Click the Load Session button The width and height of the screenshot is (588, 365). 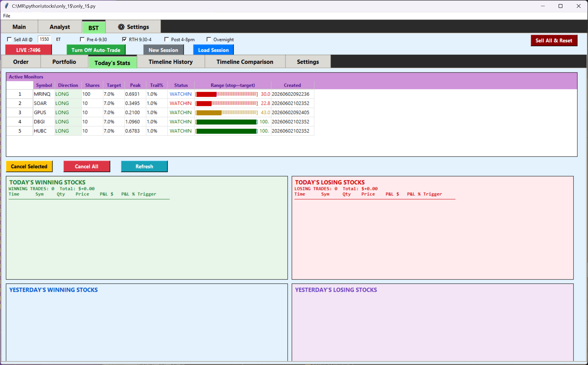pyautogui.click(x=213, y=50)
